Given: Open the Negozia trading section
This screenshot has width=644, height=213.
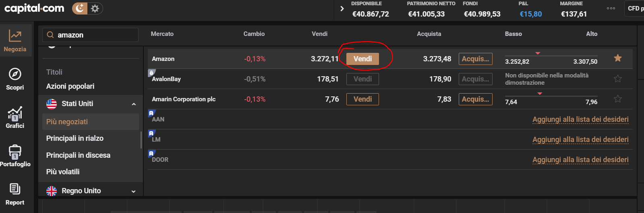Looking at the screenshot, I should point(15,40).
